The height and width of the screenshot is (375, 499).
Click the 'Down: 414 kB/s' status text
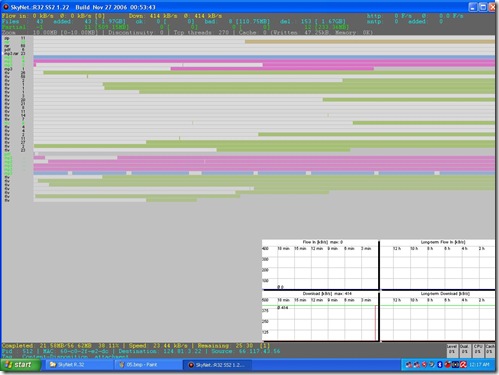(153, 16)
